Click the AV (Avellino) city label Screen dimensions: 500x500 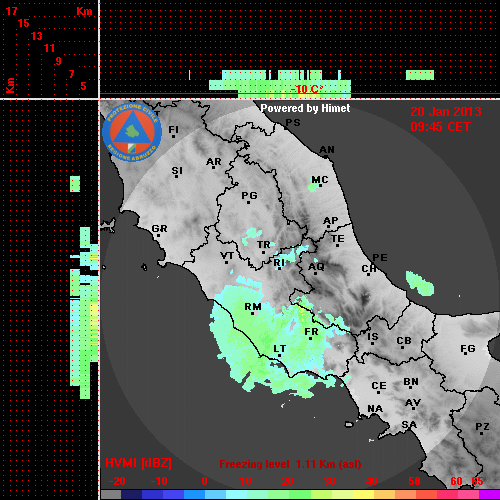pos(413,403)
